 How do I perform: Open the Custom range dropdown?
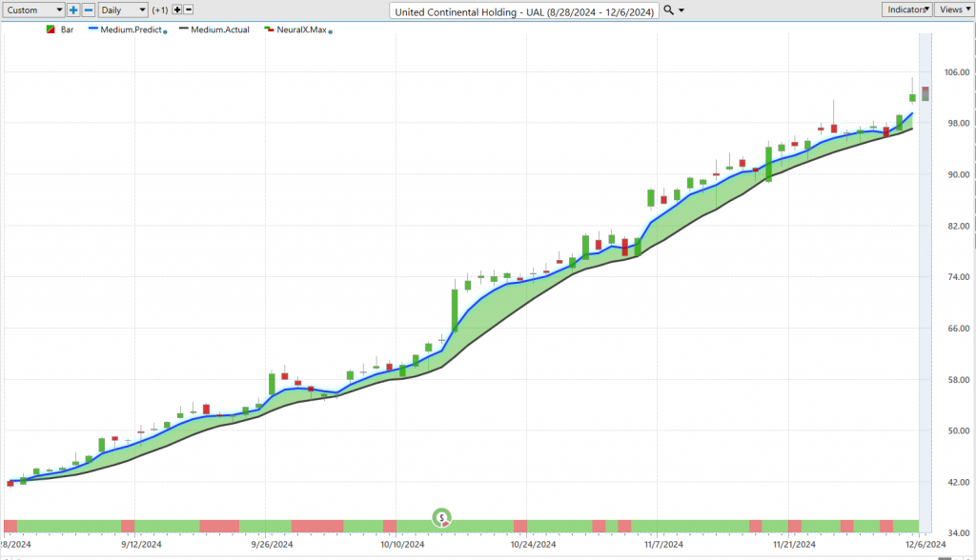click(x=34, y=10)
